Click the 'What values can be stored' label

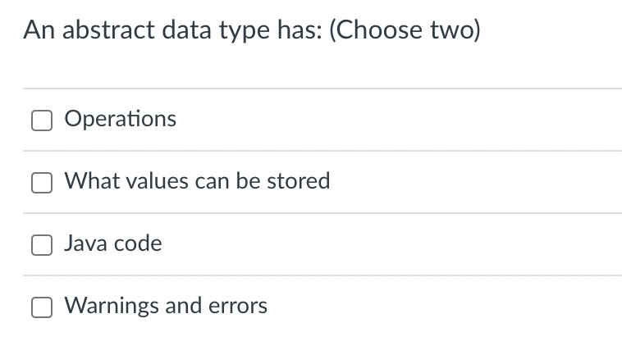(197, 181)
